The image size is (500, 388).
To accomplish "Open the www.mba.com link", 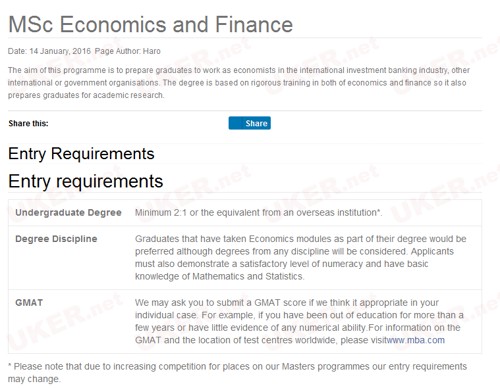I will (416, 340).
